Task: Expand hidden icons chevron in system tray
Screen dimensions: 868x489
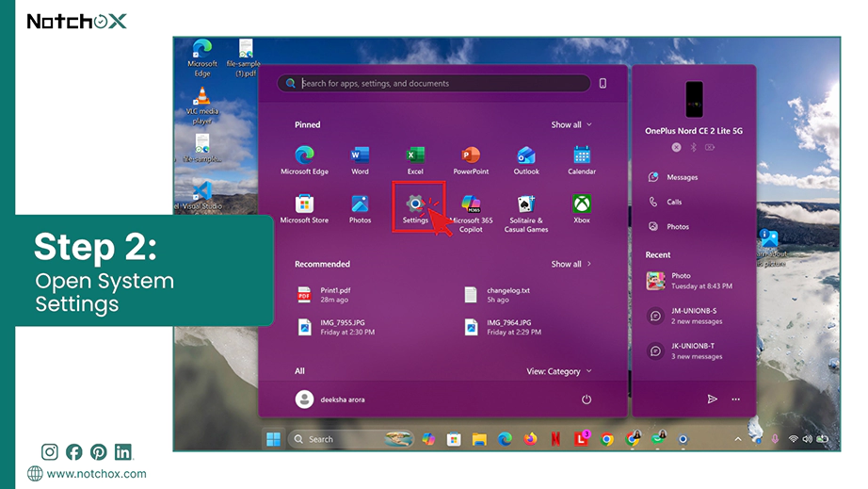Action: (x=738, y=439)
